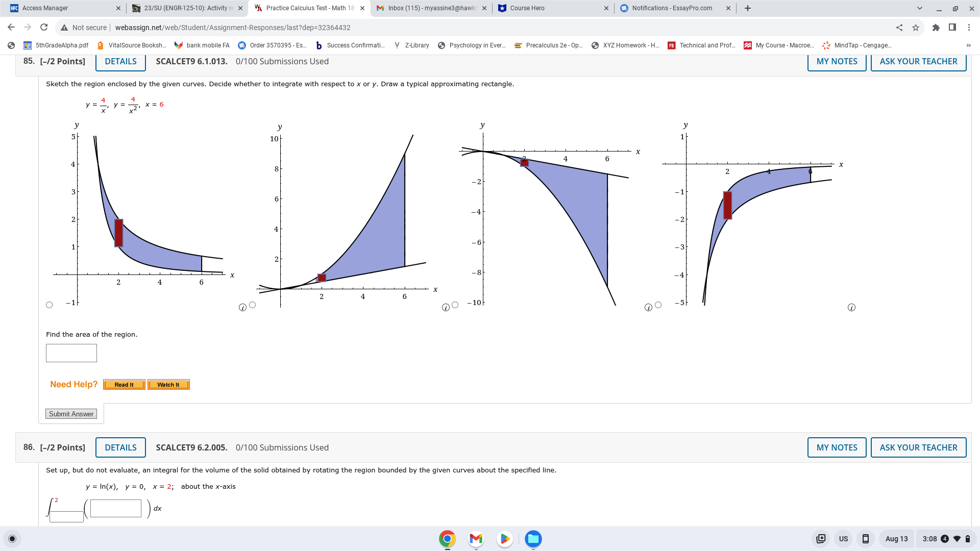Image resolution: width=980 pixels, height=551 pixels.
Task: Click the share page icon
Action: [x=899, y=28]
